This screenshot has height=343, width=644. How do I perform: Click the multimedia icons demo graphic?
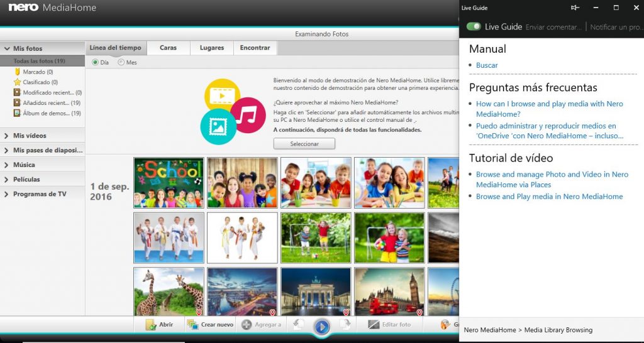pos(233,112)
